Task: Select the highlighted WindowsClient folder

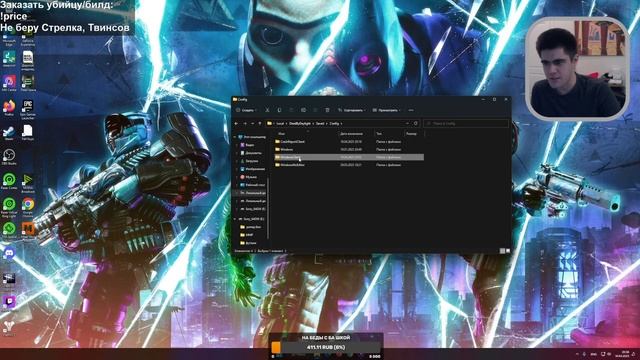Action: tap(349, 157)
